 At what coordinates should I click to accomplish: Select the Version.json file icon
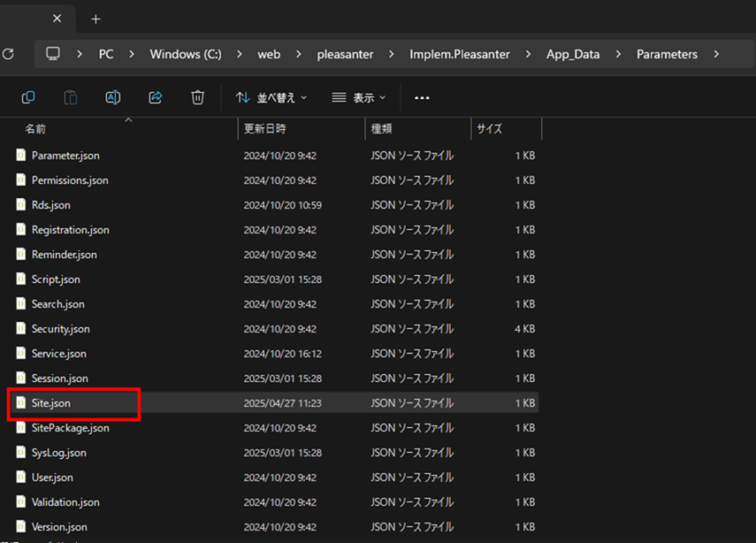click(x=20, y=526)
